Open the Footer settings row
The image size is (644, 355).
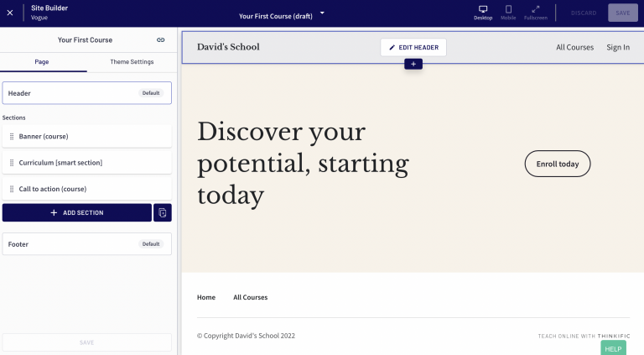click(x=86, y=244)
